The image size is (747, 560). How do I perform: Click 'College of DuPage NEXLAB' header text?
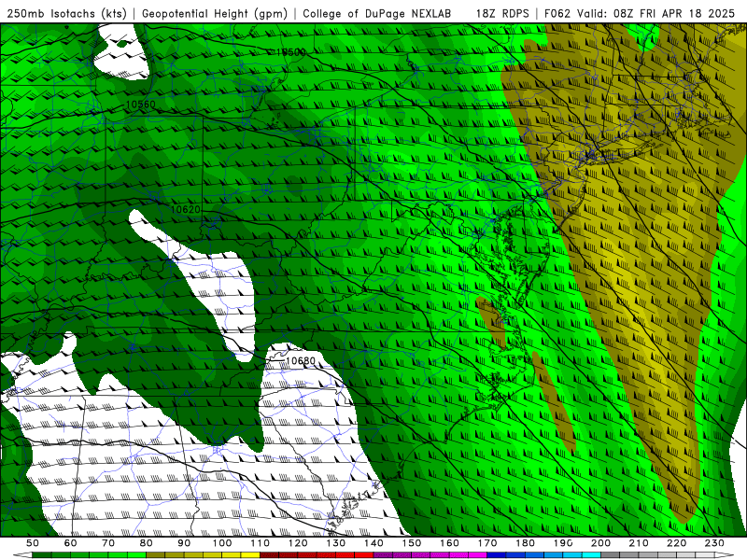(377, 14)
